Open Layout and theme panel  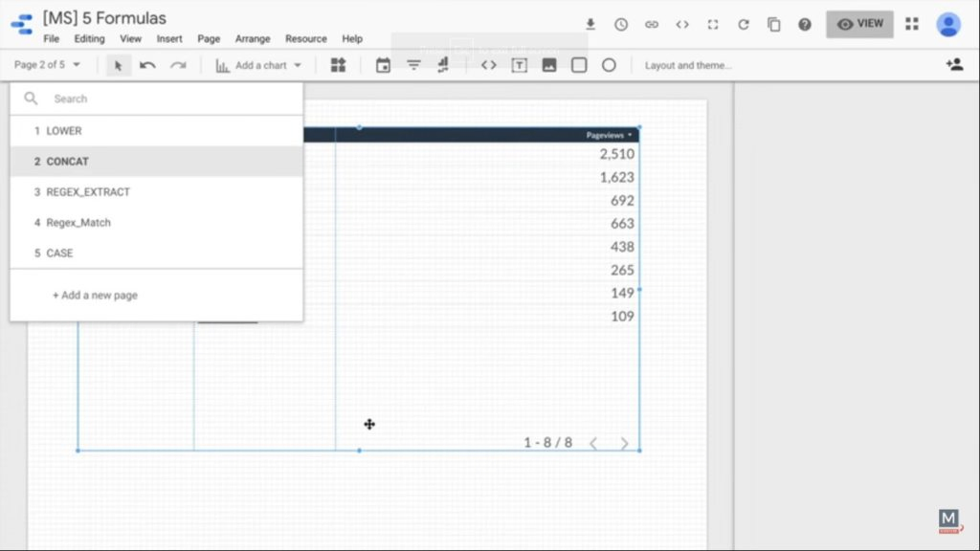[688, 65]
